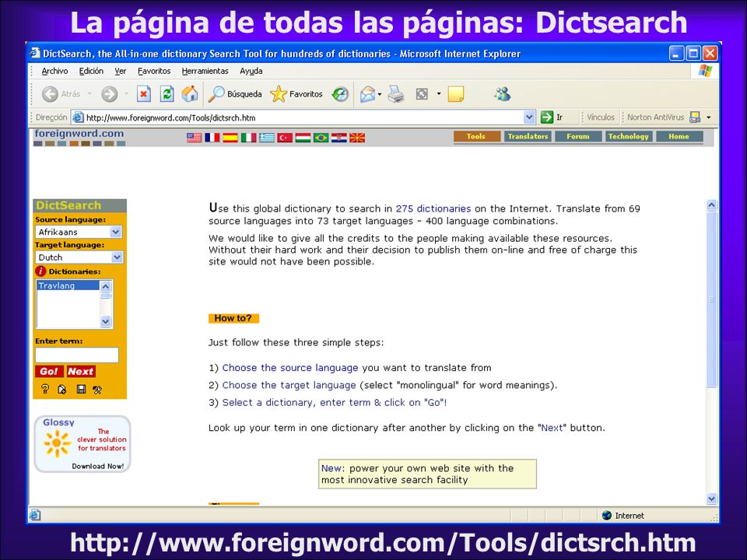Select the Hungarian flag
747x560 pixels.
pos(303,138)
